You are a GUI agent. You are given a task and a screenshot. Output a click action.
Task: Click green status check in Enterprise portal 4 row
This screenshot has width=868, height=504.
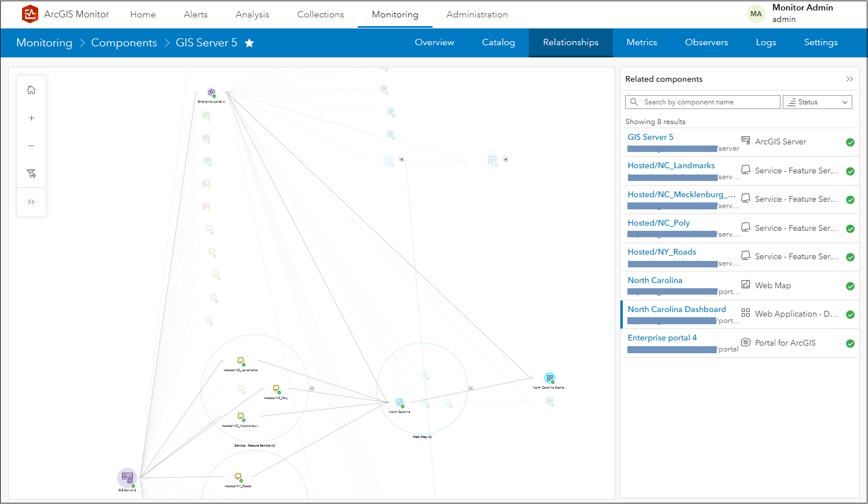point(850,343)
